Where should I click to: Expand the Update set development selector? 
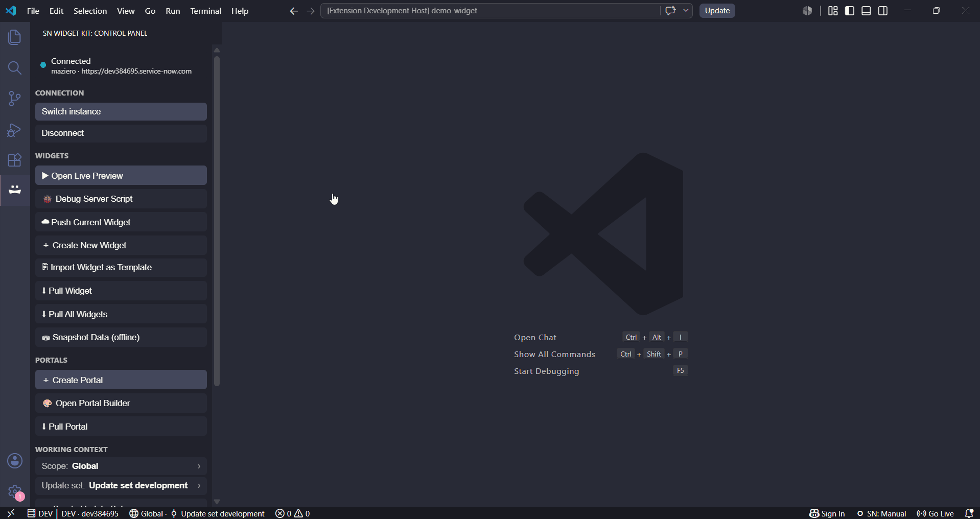point(121,485)
